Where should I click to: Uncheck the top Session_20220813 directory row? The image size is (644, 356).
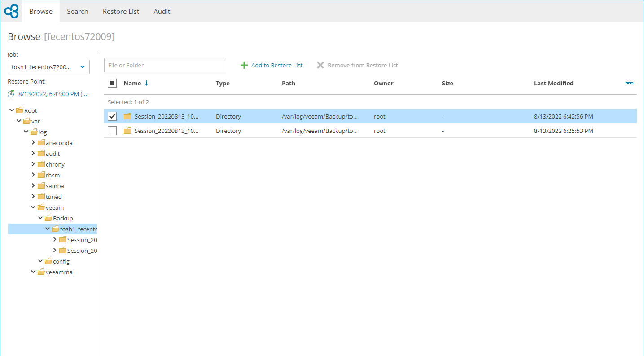112,116
